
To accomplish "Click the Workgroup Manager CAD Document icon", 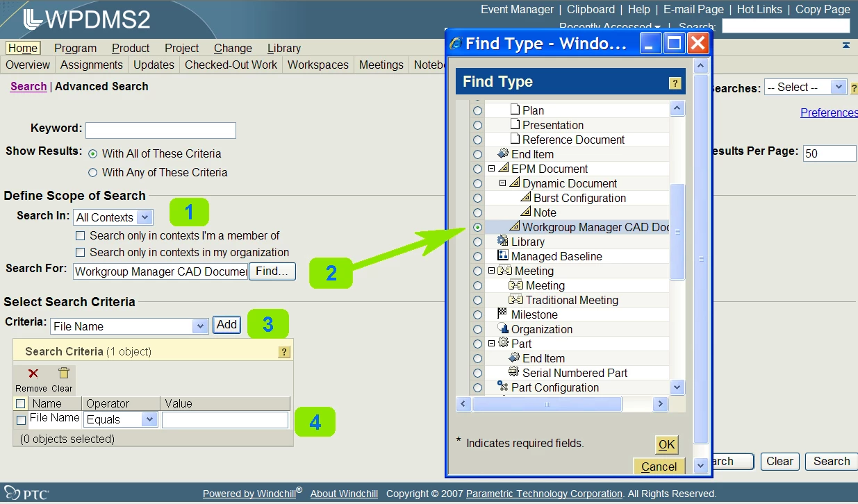I will point(515,226).
